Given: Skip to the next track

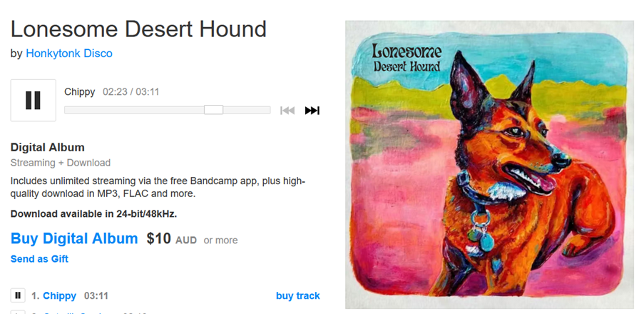Looking at the screenshot, I should click(312, 110).
